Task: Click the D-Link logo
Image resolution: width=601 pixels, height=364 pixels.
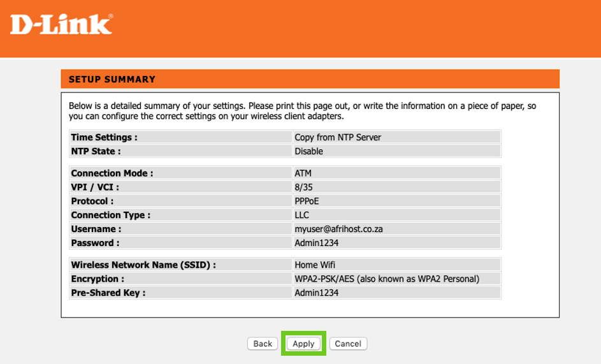Action: (x=61, y=24)
